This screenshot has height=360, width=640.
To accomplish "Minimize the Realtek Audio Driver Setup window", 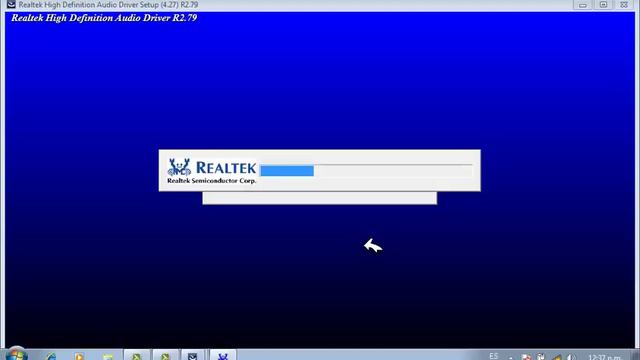I will click(x=582, y=5).
